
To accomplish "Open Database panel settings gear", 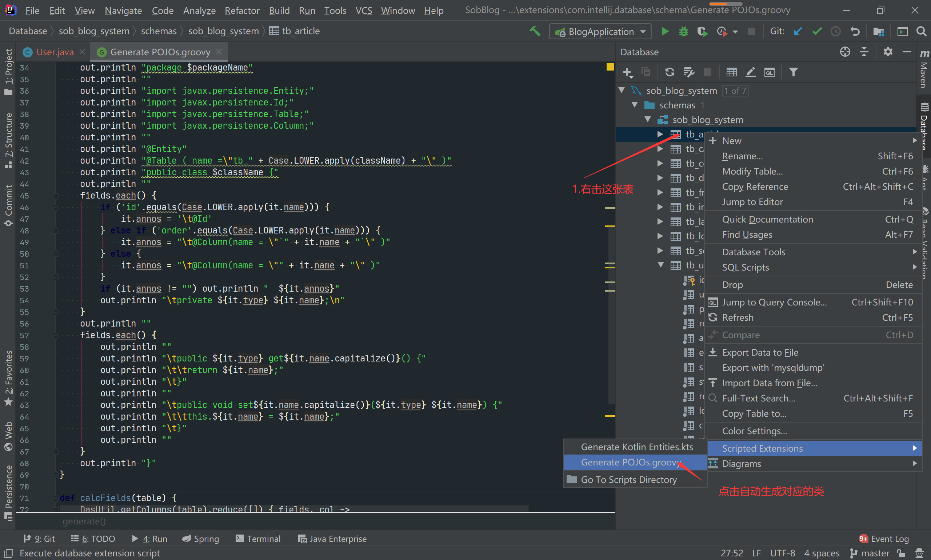I will pos(888,52).
